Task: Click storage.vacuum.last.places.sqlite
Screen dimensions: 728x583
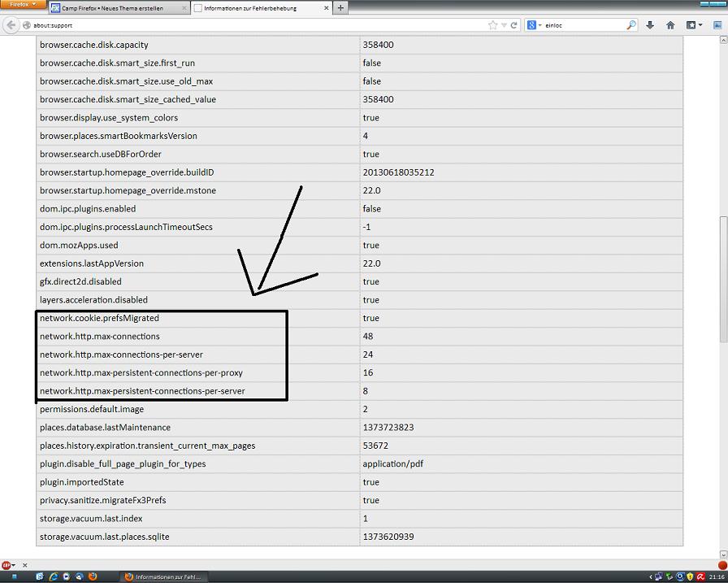Action: pos(105,537)
